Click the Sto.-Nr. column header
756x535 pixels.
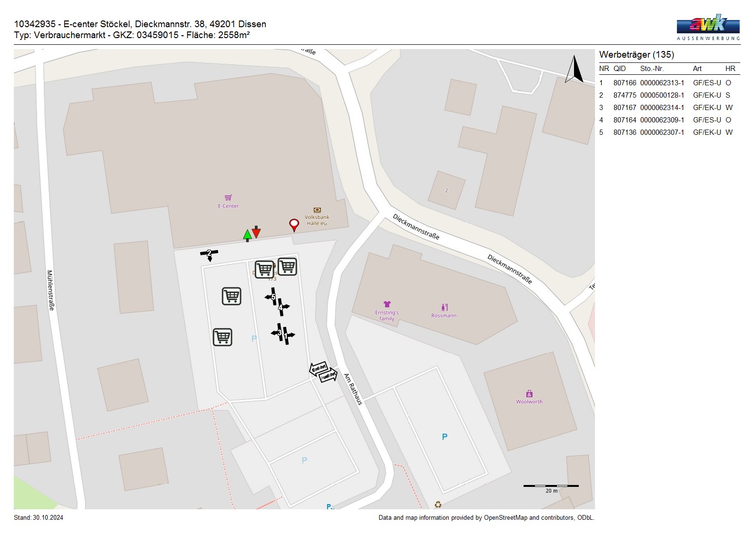[x=652, y=69]
